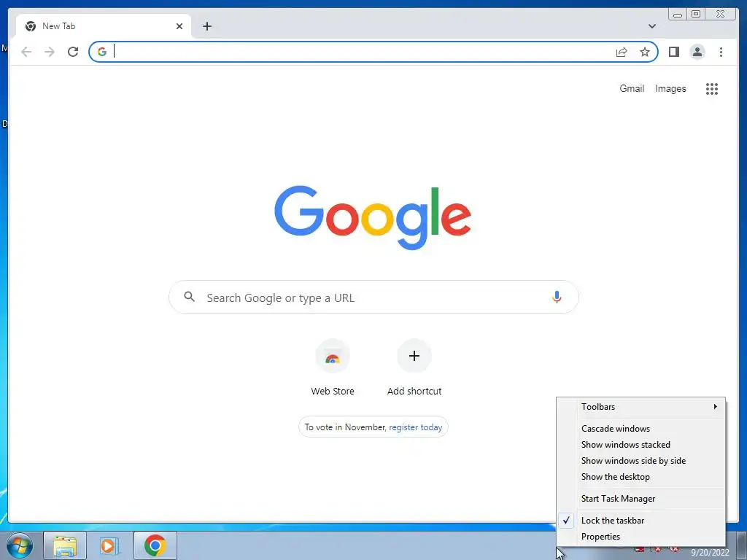
Task: Click the Chrome taskbar button
Action: (155, 545)
